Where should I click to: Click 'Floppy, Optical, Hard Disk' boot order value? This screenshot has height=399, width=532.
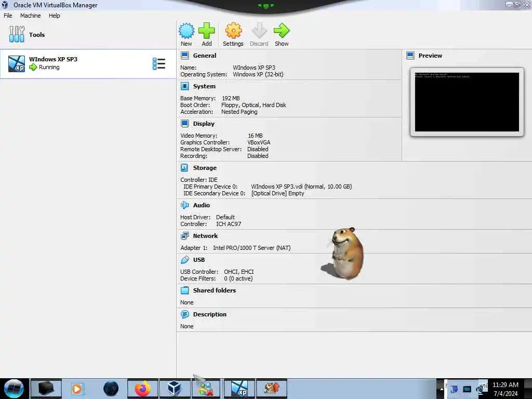click(254, 105)
